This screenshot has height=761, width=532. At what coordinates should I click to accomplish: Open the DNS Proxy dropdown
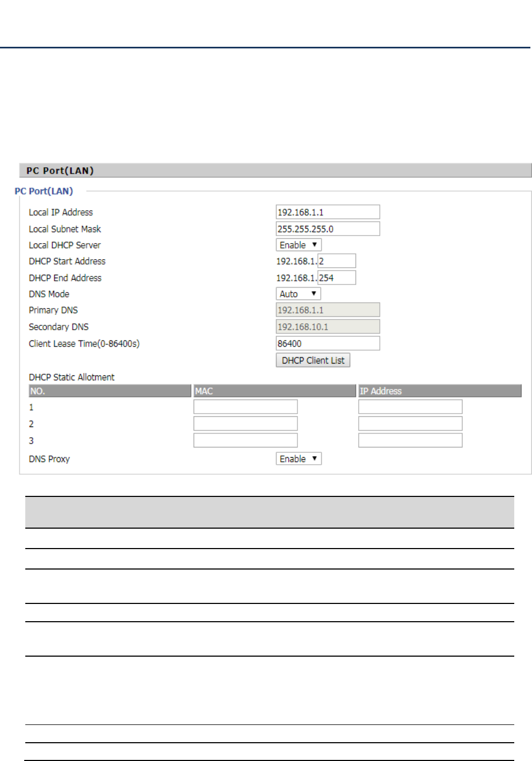point(299,459)
